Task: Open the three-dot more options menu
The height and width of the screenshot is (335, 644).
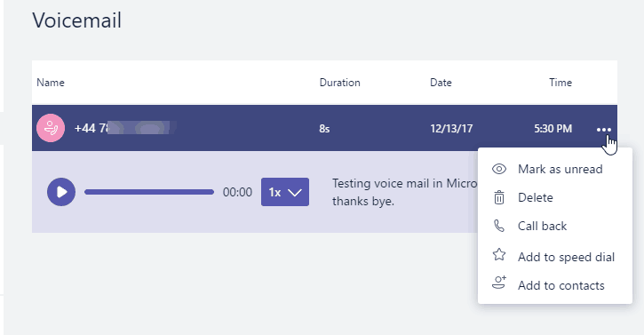Action: (x=604, y=130)
